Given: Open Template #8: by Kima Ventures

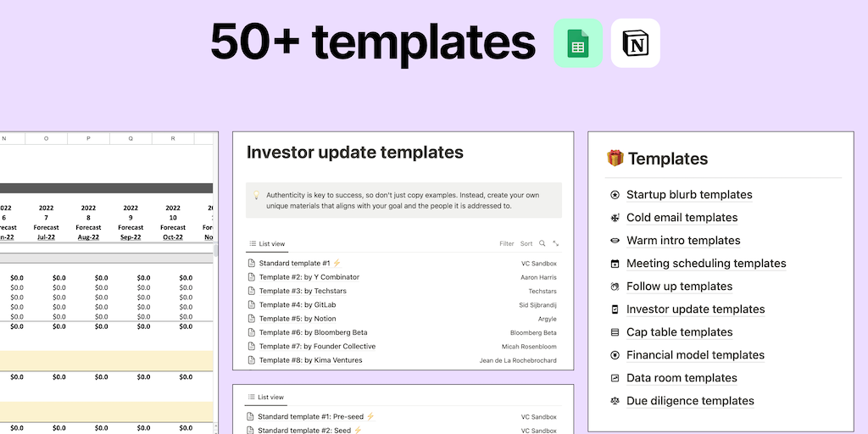Looking at the screenshot, I should coord(310,360).
